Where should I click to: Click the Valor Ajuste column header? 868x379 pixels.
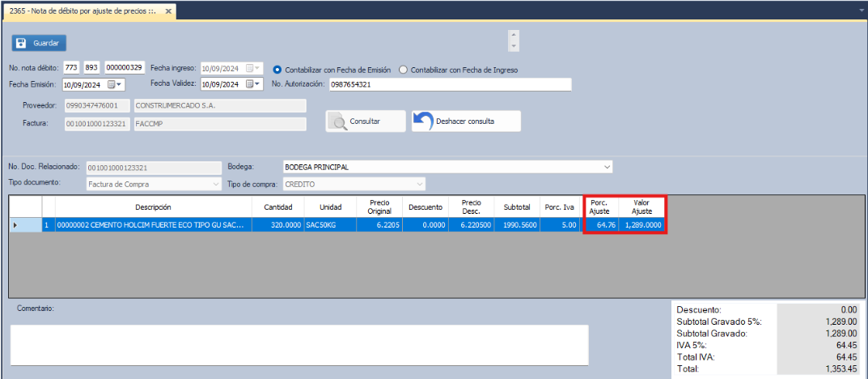[641, 207]
